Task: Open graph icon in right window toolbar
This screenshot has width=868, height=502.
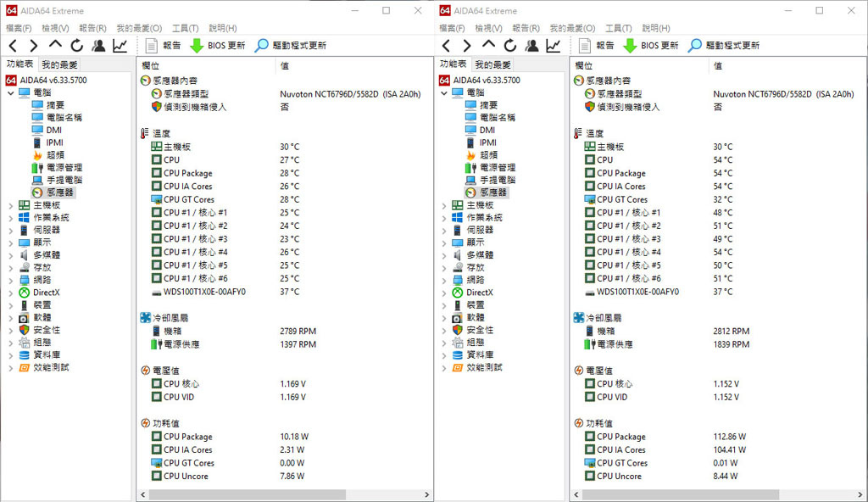Action: click(554, 46)
